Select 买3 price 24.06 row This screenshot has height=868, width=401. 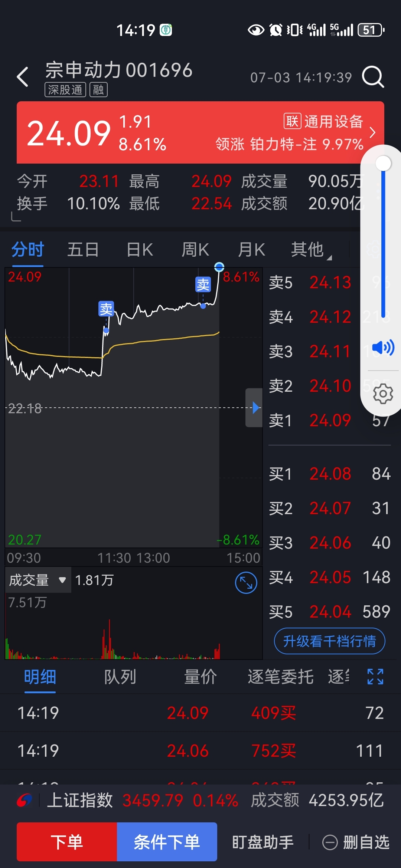[330, 543]
